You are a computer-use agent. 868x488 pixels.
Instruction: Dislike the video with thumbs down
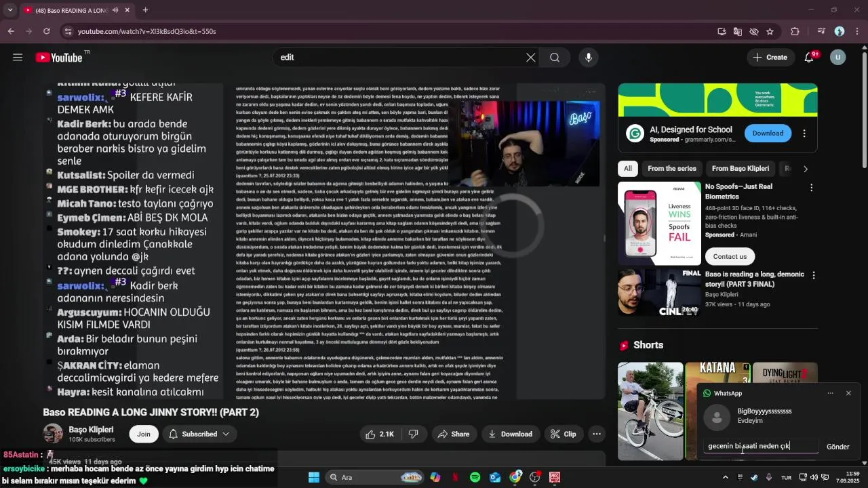tap(413, 434)
